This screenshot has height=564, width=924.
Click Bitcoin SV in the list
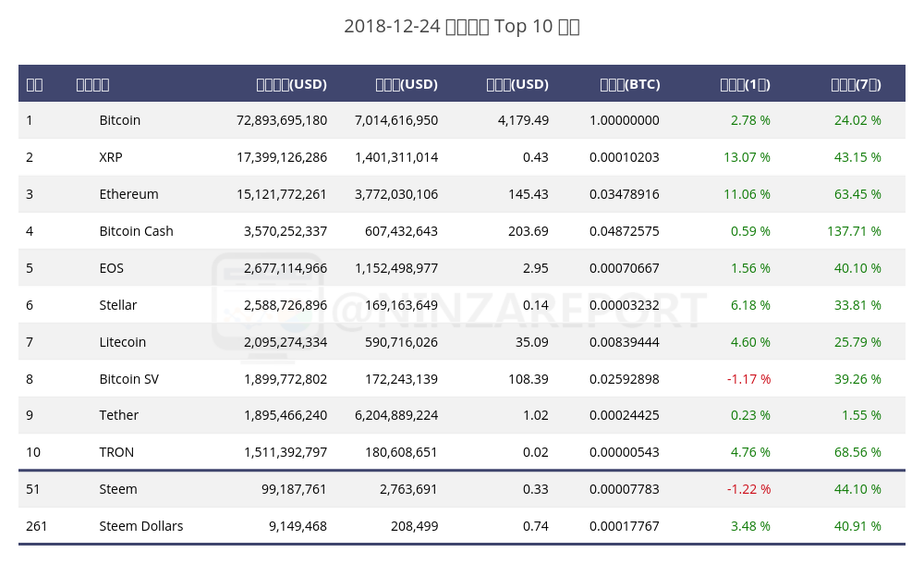(x=129, y=379)
